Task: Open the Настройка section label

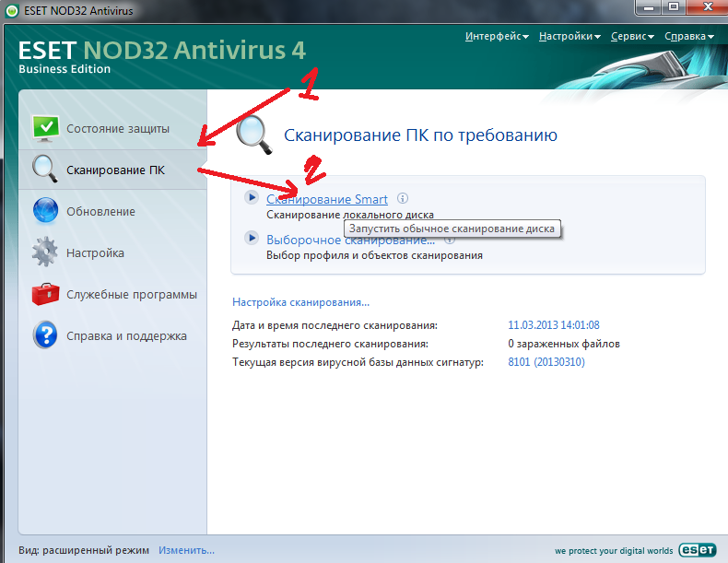Action: [95, 253]
